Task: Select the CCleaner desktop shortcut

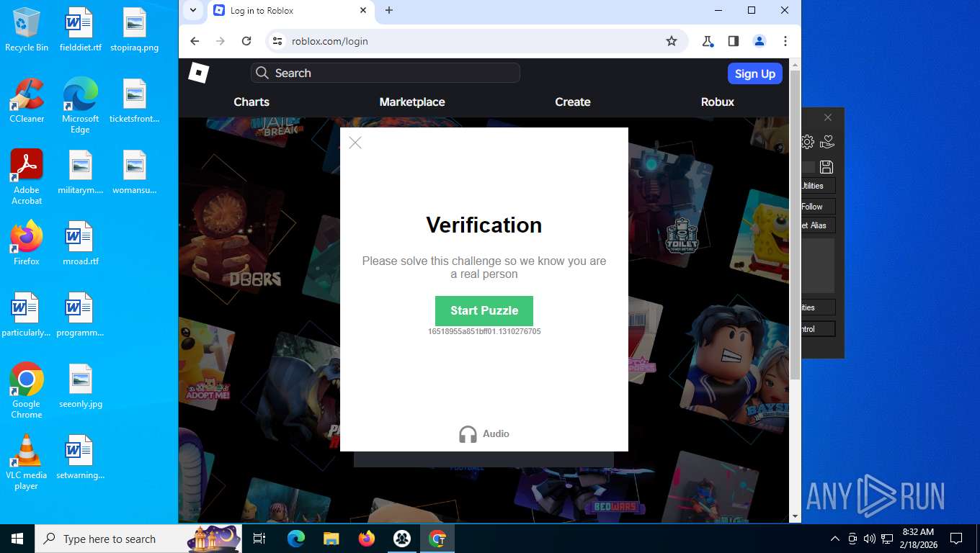Action: click(27, 101)
